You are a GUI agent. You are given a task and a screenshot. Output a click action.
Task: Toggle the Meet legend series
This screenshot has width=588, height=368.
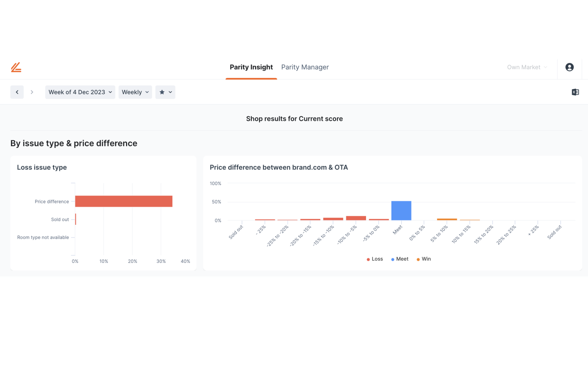400,259
